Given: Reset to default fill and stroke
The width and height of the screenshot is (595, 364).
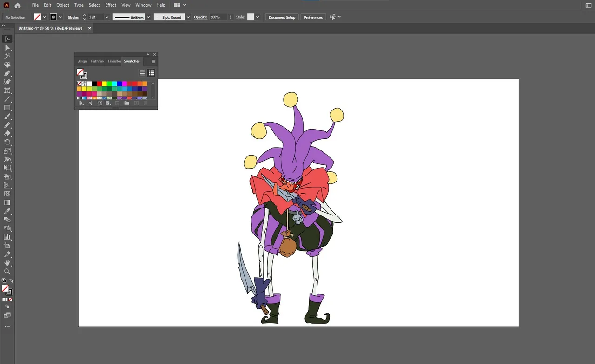Looking at the screenshot, I should 4,281.
